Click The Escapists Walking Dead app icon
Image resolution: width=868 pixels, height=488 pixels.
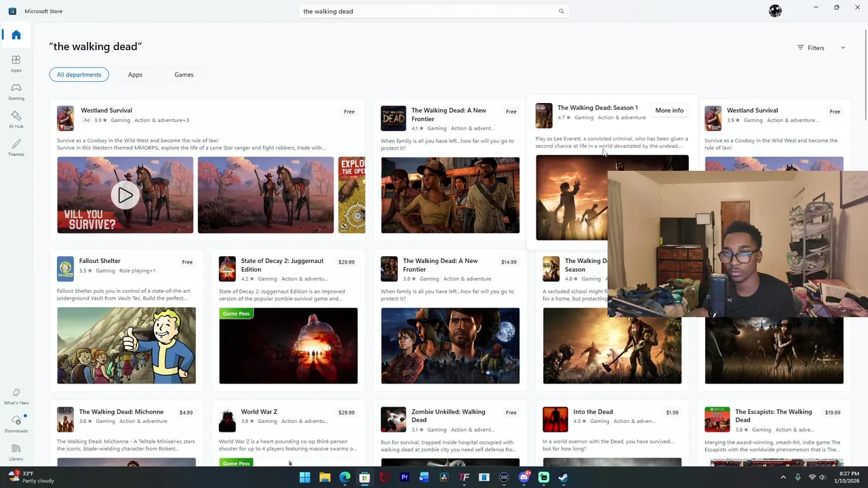[717, 420]
